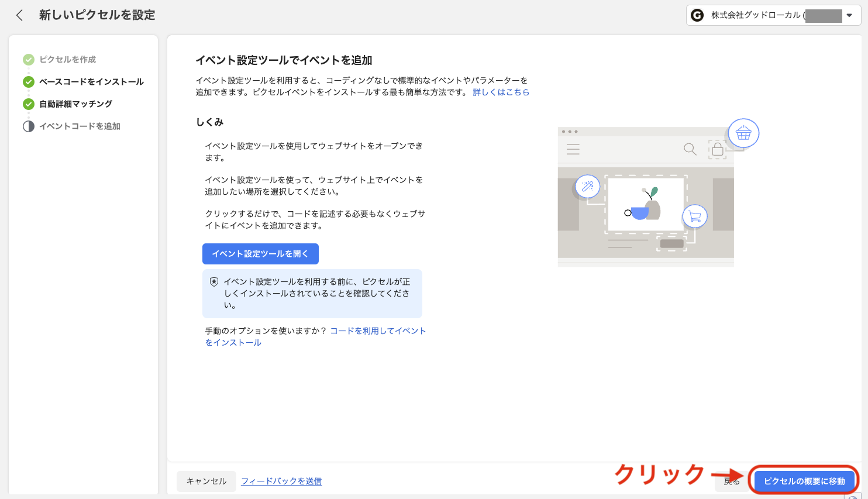
Task: Click the faded checkmark beside ピクセルを作成
Action: [x=28, y=59]
